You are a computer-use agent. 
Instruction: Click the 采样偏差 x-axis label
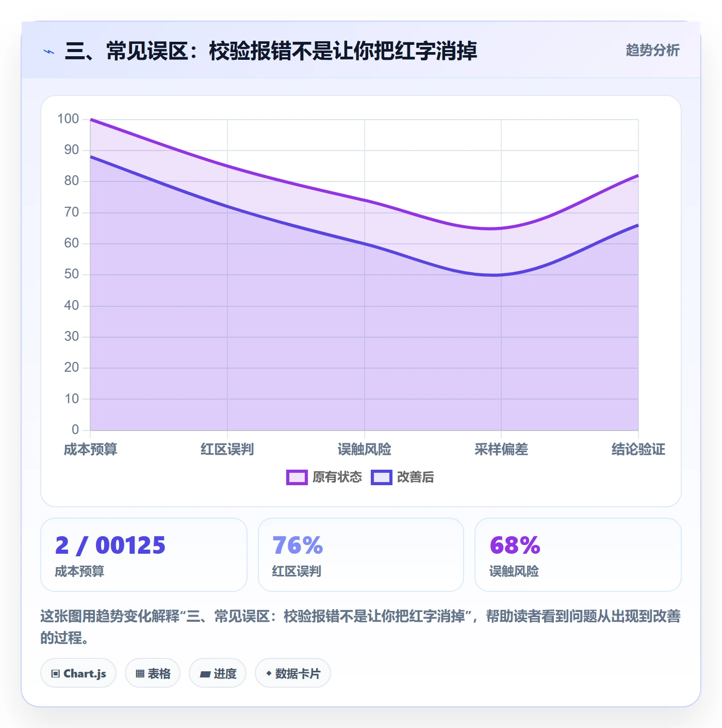501,450
